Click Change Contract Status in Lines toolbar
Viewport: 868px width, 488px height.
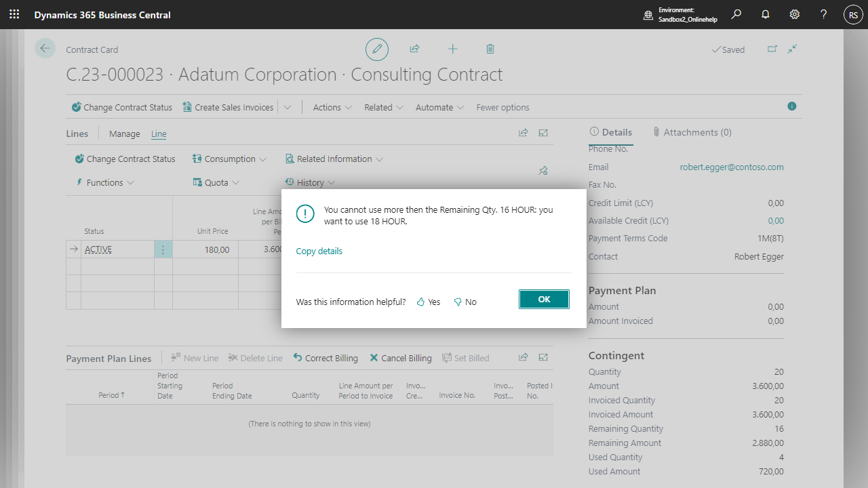point(125,159)
